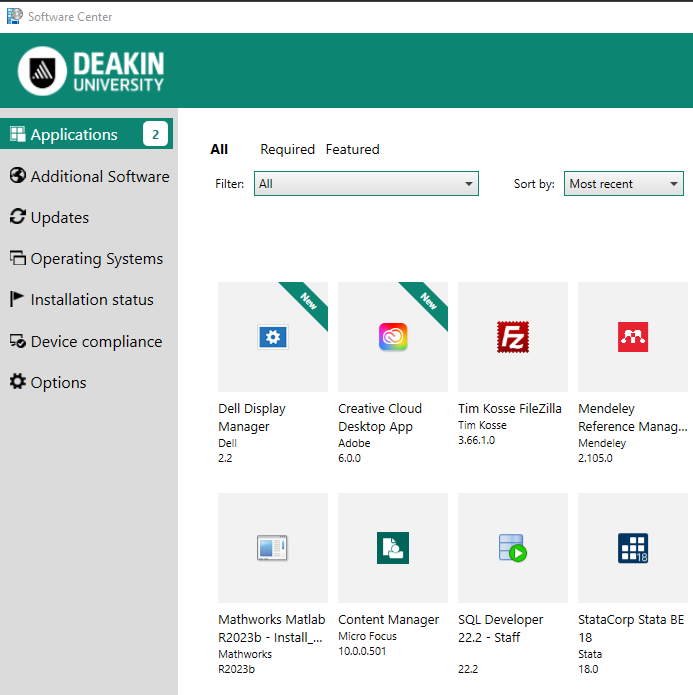Open the FileZilla app icon
This screenshot has height=695, width=693.
pos(513,337)
